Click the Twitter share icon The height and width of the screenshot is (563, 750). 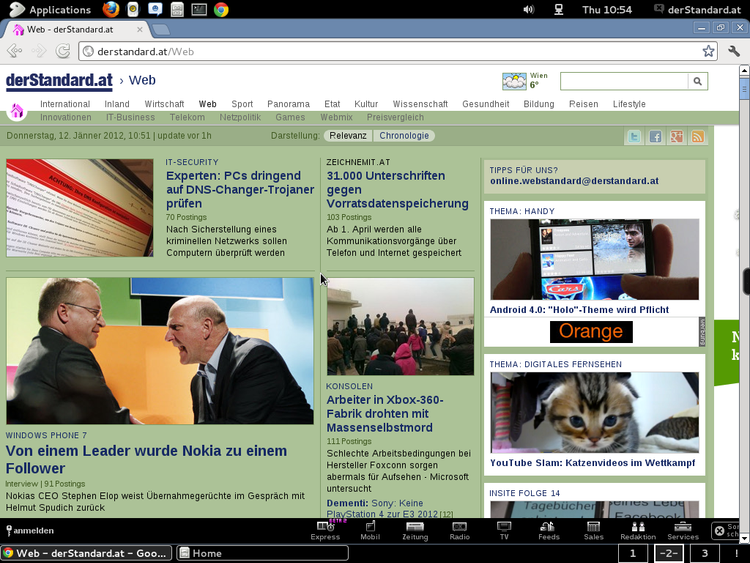coord(634,137)
